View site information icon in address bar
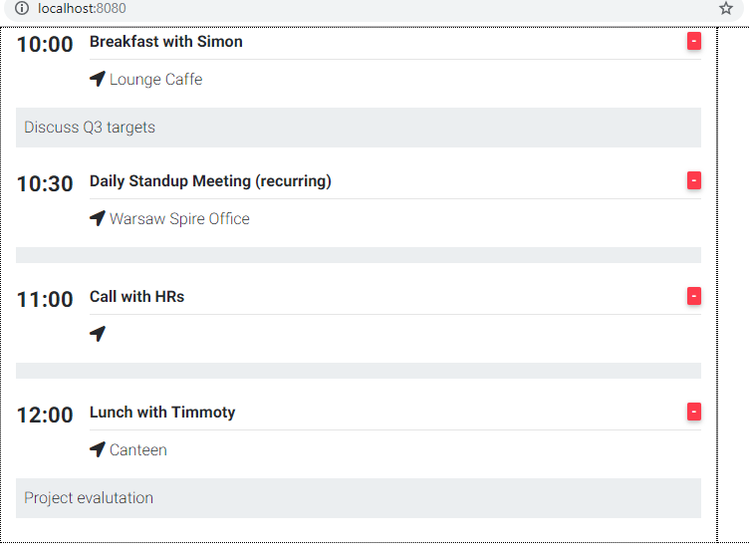The width and height of the screenshot is (749, 560). [22, 8]
